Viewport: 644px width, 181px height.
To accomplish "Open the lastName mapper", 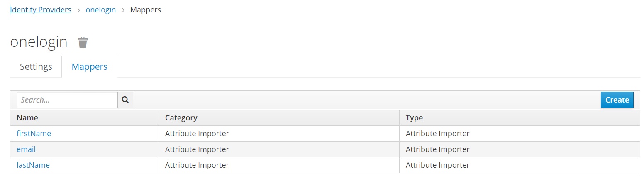I will pyautogui.click(x=33, y=165).
